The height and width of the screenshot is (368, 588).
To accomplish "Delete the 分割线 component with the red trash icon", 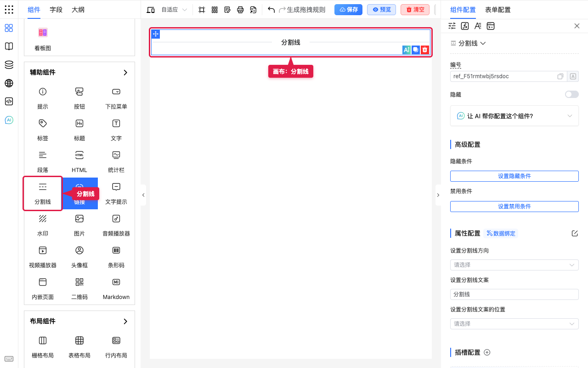I will point(425,50).
